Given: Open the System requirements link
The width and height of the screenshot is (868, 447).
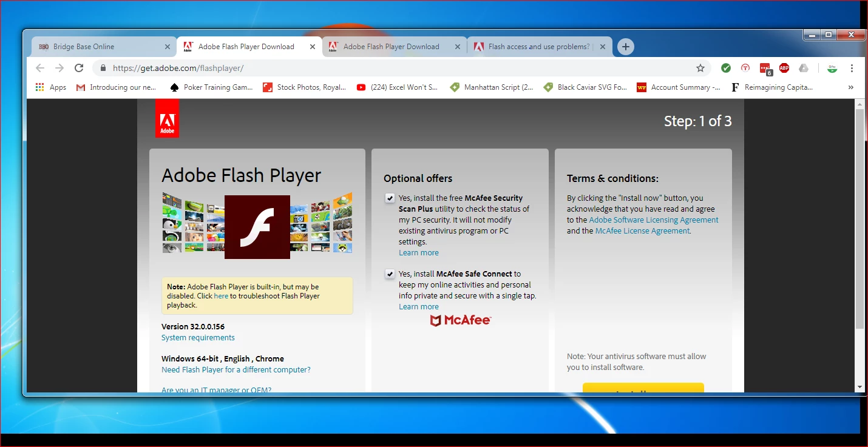Looking at the screenshot, I should click(198, 338).
